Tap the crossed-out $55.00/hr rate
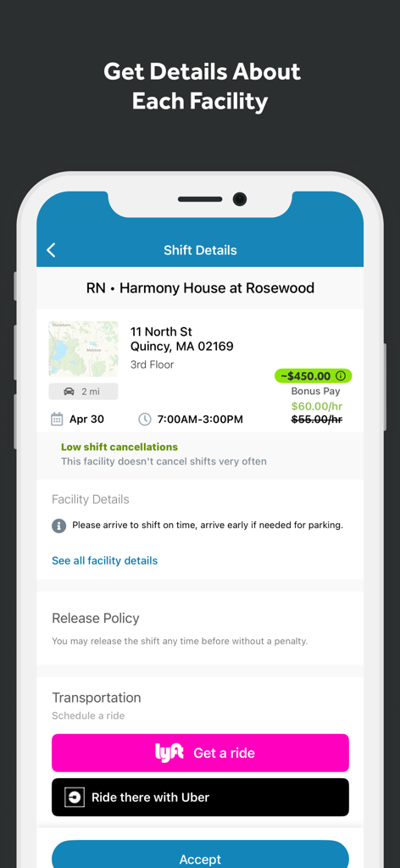The height and width of the screenshot is (868, 400). pos(317,420)
